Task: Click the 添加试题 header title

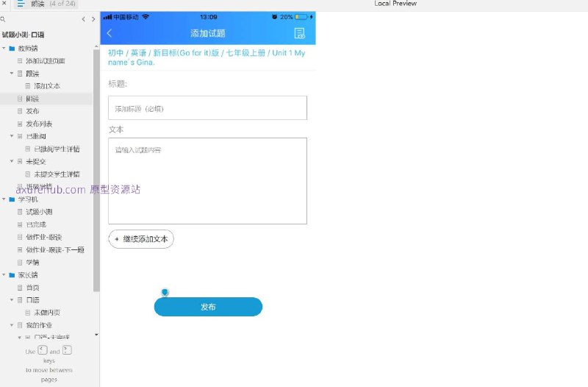Action: coord(208,33)
